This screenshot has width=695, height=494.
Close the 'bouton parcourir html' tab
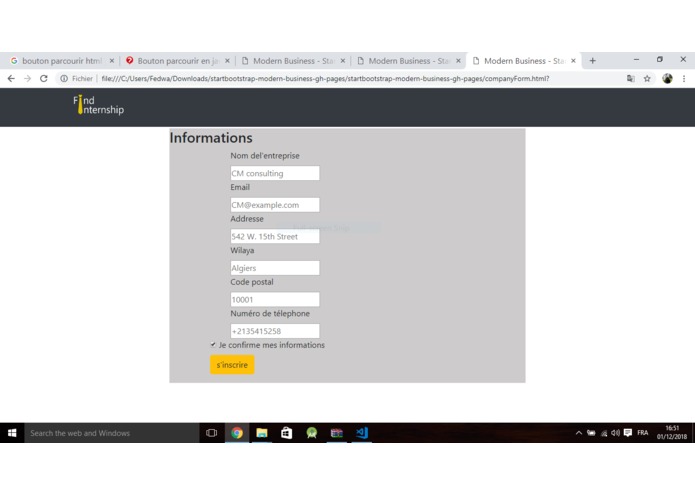(112, 61)
